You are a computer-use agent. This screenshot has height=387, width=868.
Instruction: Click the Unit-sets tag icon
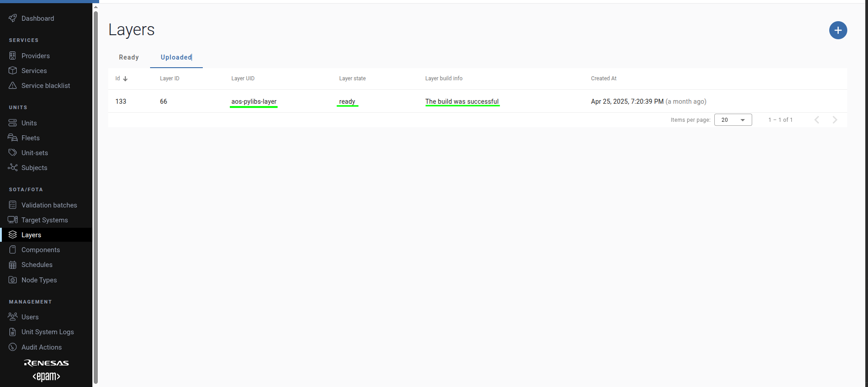(x=13, y=153)
